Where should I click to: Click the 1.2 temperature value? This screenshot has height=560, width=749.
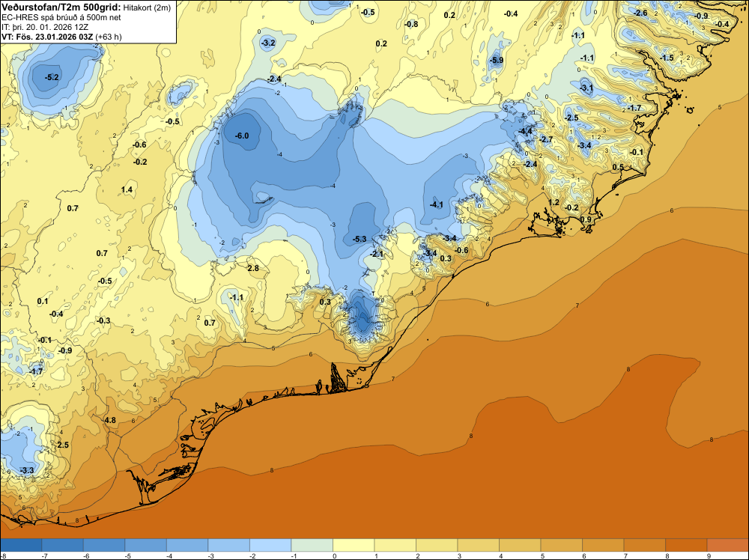click(x=554, y=202)
